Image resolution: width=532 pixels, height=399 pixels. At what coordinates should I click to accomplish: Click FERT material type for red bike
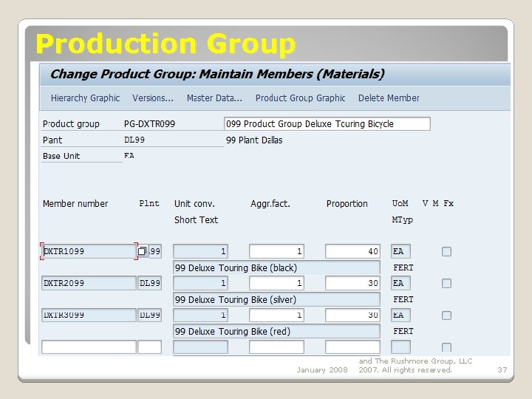tap(403, 331)
